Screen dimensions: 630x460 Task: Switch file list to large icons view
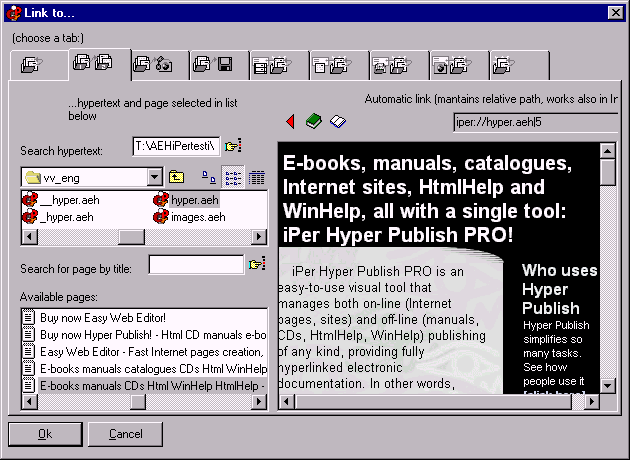[x=209, y=177]
